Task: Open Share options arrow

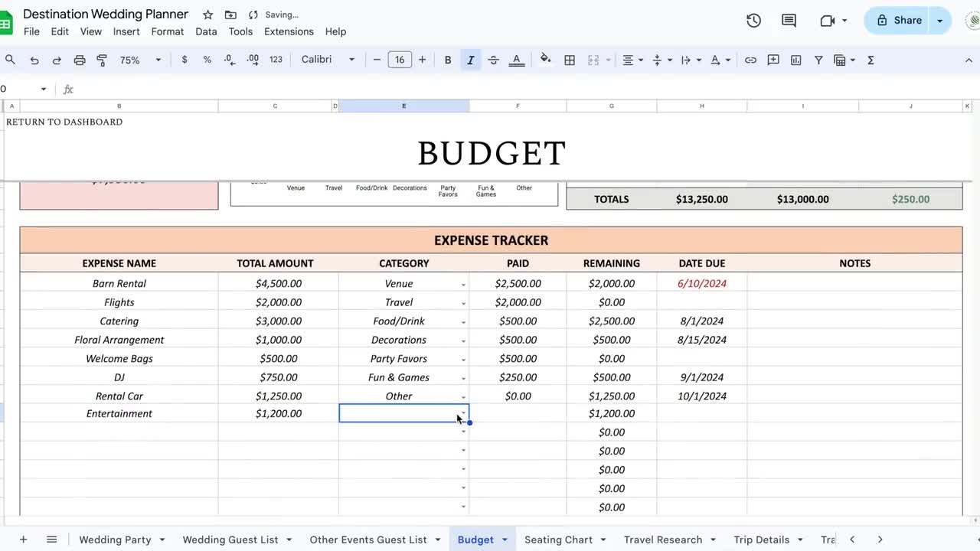Action: click(940, 21)
